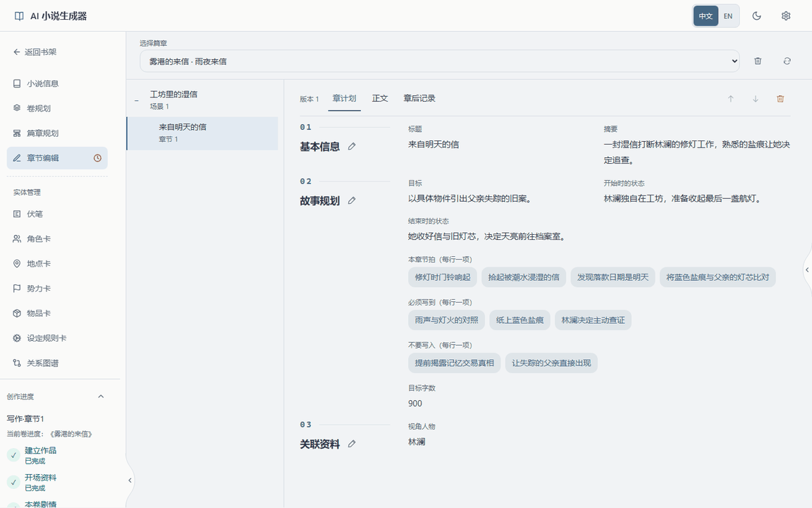Screen dimensions: 812x508
Task: Open 势力卡 entity page
Action: pos(57,289)
